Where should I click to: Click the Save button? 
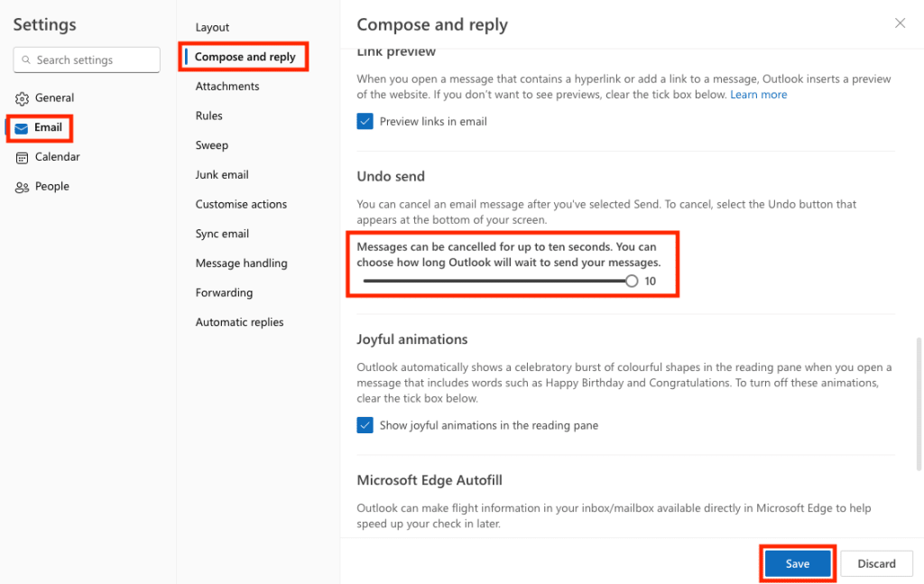coord(797,562)
